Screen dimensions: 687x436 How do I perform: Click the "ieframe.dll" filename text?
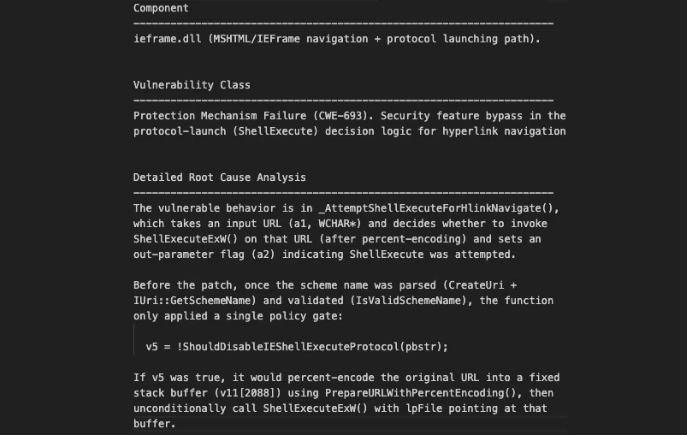[x=168, y=39]
